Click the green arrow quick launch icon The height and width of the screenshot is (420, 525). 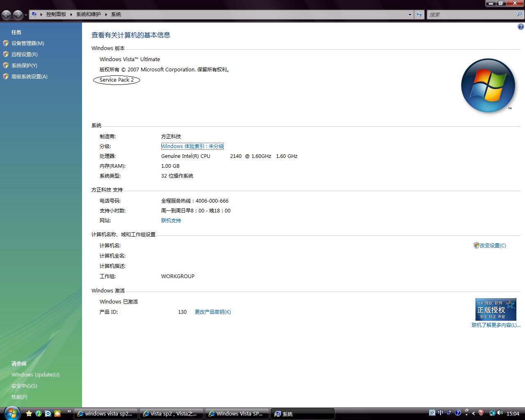[39, 413]
